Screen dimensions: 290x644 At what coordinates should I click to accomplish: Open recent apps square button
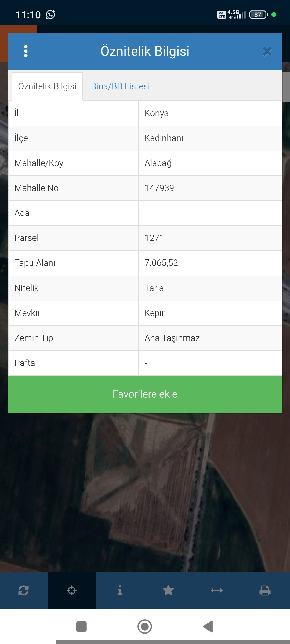click(x=81, y=627)
